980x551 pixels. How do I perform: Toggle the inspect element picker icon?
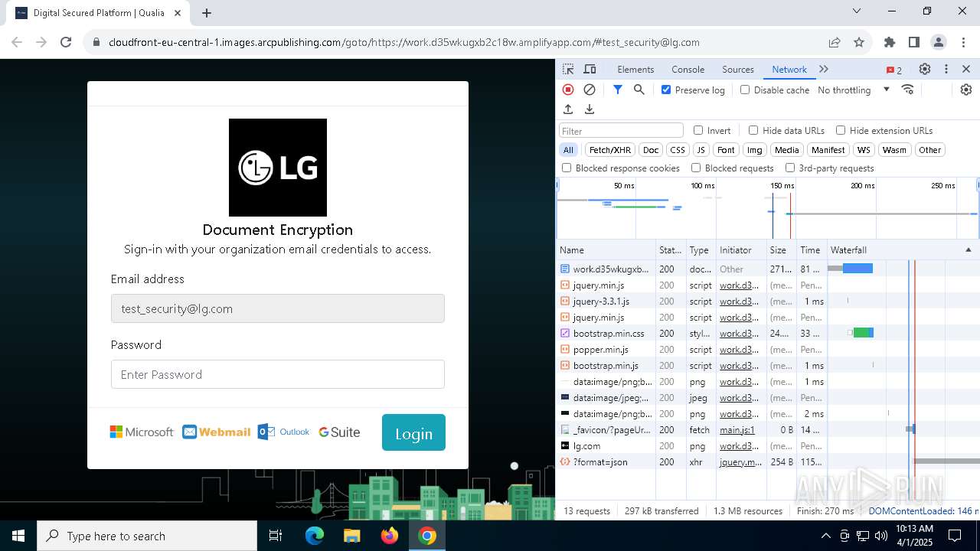tap(568, 69)
